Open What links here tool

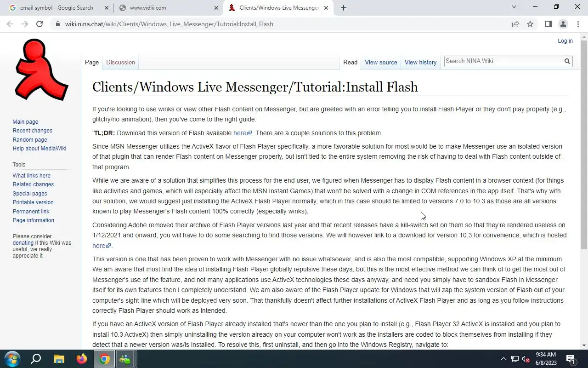31,176
